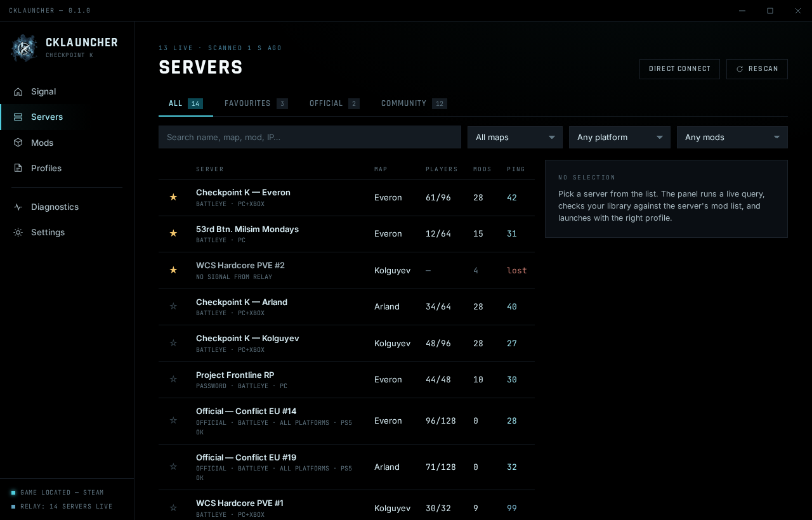Click player count 96/128

click(x=441, y=420)
